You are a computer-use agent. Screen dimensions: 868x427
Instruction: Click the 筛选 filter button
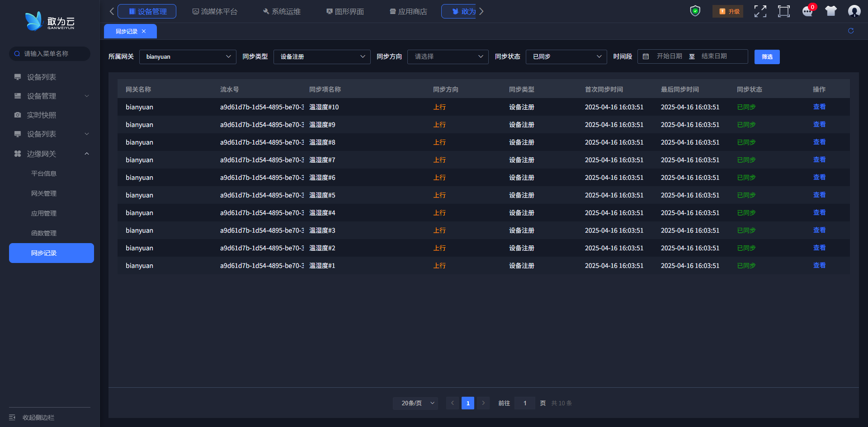(x=767, y=57)
